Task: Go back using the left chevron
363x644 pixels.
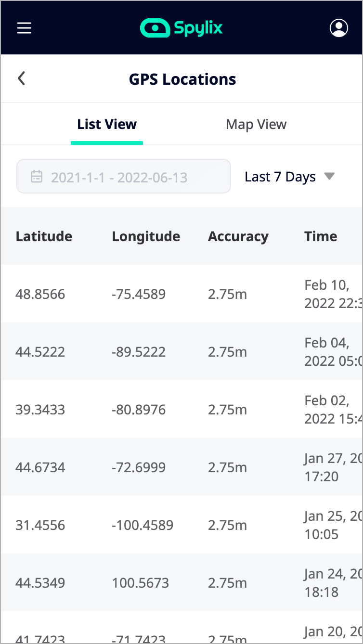Action: [x=21, y=78]
